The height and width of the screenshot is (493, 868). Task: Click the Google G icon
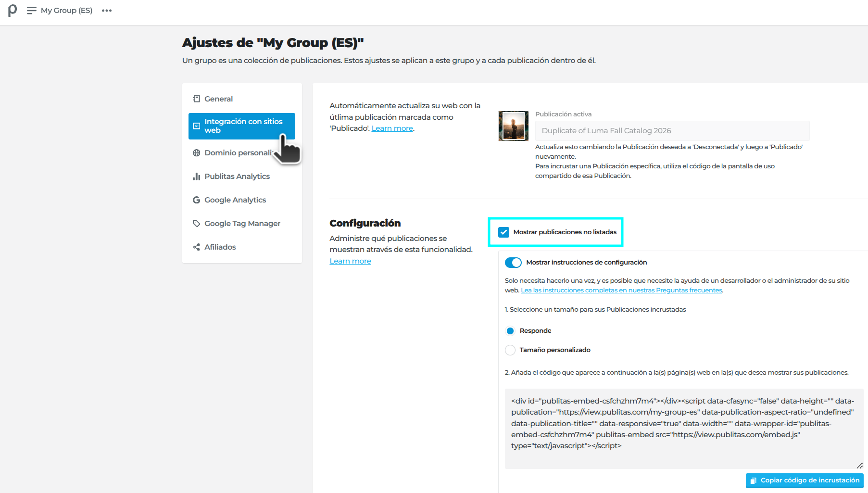tap(196, 200)
